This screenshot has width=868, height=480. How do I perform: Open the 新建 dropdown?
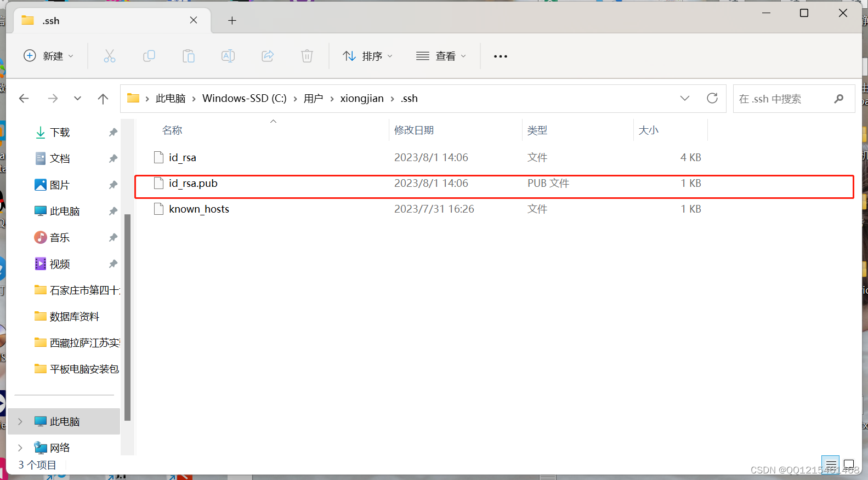pos(49,56)
